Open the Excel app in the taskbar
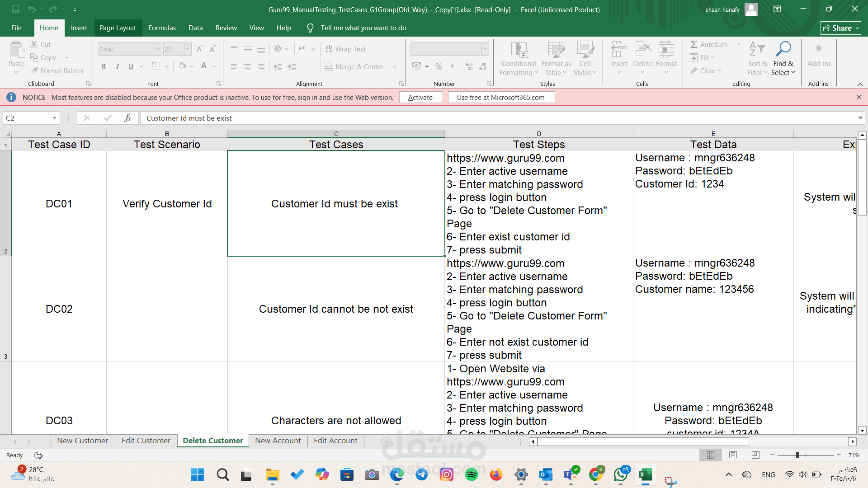The image size is (868, 488). click(x=645, y=474)
